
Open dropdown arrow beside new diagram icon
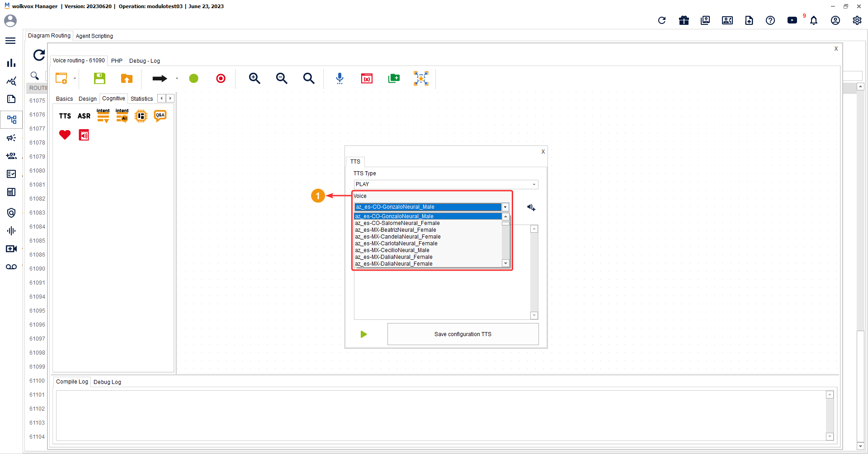point(75,79)
